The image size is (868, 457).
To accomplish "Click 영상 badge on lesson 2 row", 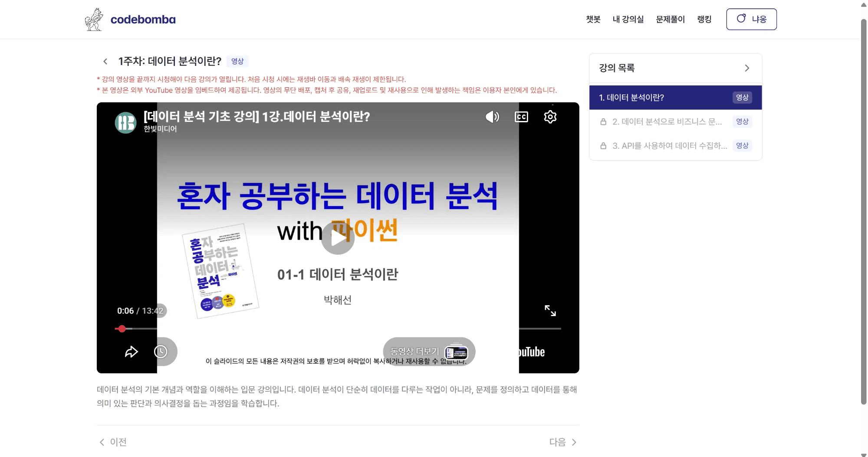I will click(742, 121).
